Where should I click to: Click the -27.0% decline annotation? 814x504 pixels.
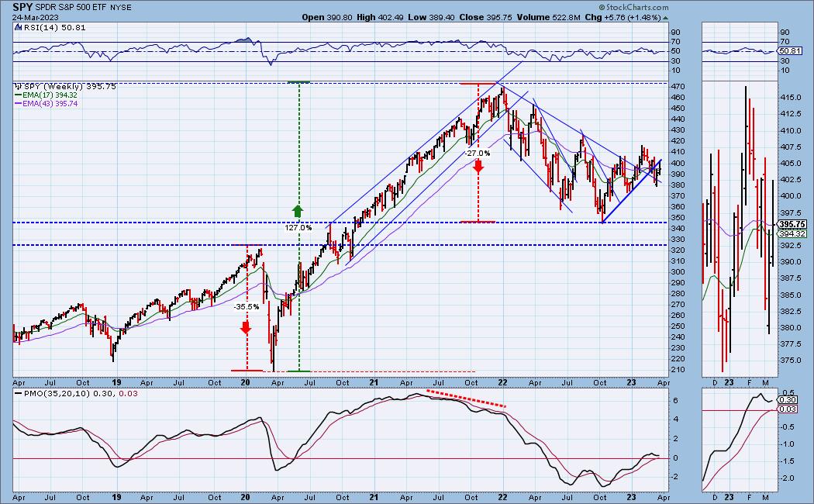click(x=477, y=153)
